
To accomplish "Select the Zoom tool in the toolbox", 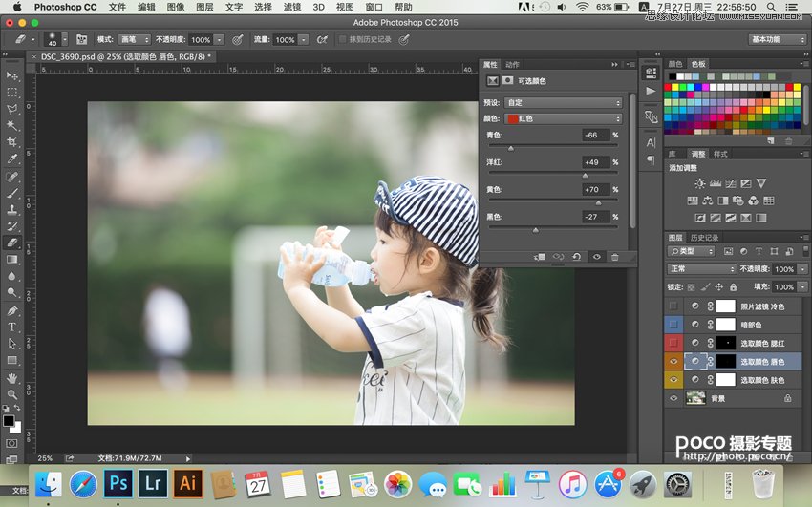I will pyautogui.click(x=11, y=394).
